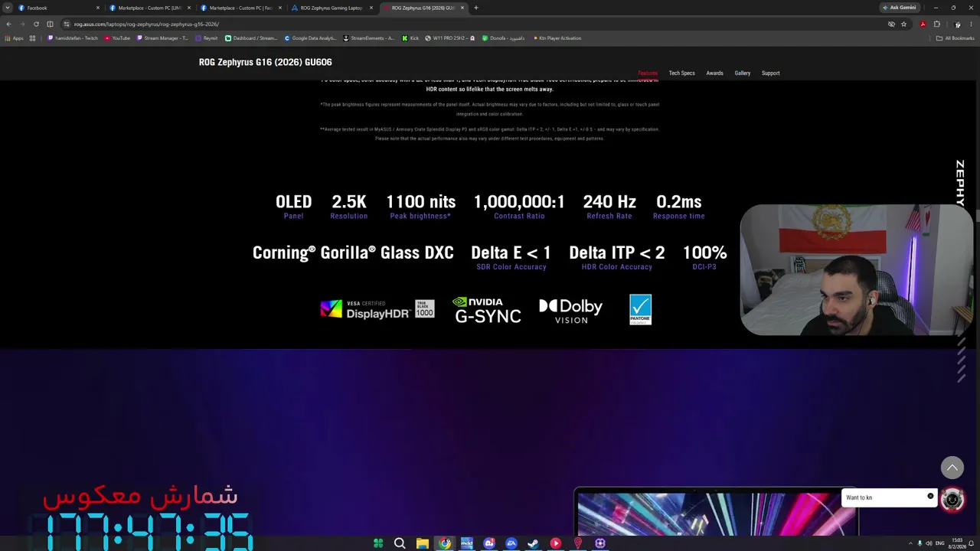Open Steam from the taskbar

[x=533, y=543]
